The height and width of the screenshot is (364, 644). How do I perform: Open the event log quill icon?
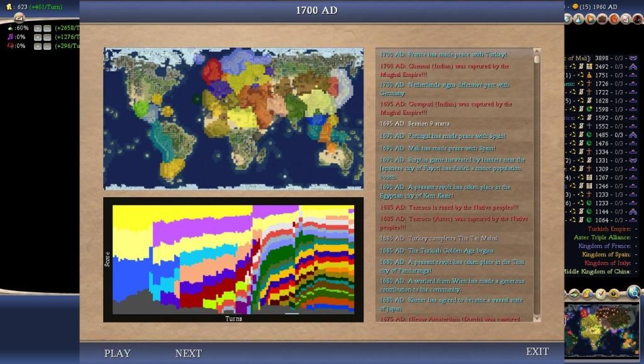(x=19, y=17)
